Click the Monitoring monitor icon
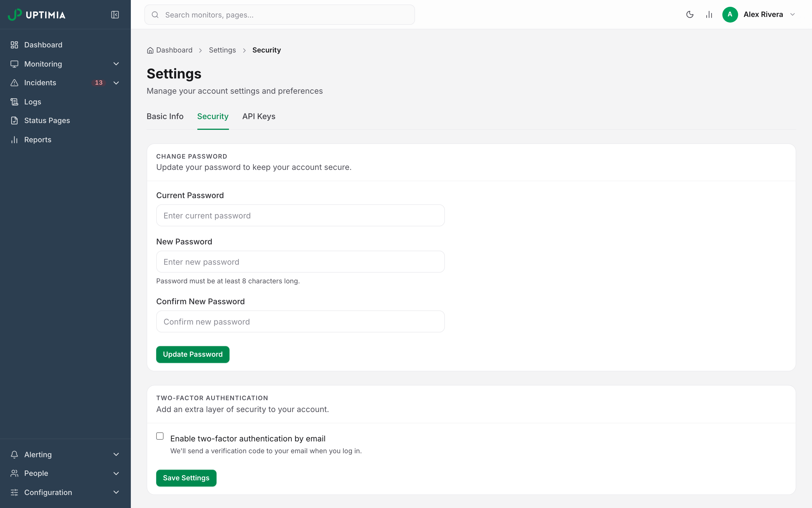812x508 pixels. tap(14, 64)
